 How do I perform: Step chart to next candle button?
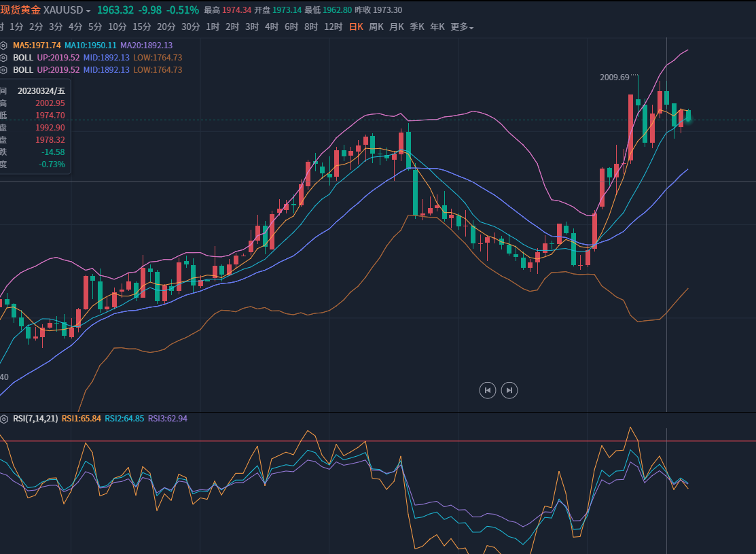coord(509,390)
